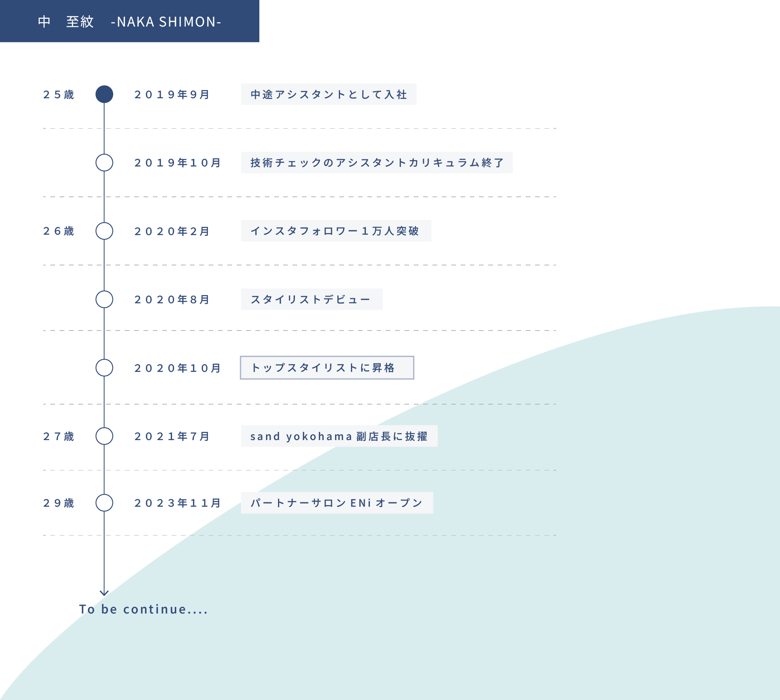Click the 2020年8月 timeline circle marker
Viewport: 780px width, 700px height.
tap(104, 299)
